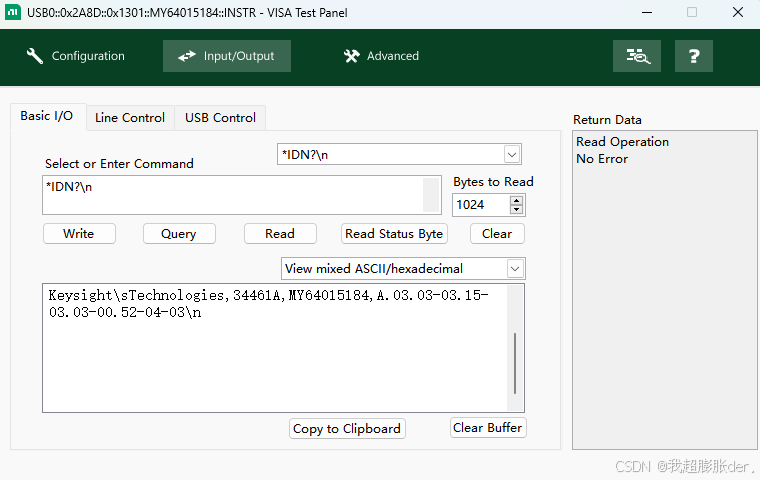Increase Bytes to Read value
This screenshot has height=480, width=760.
[x=517, y=200]
